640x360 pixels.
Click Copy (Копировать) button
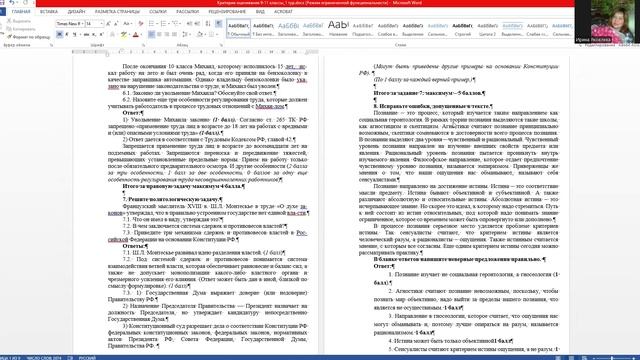(22, 29)
